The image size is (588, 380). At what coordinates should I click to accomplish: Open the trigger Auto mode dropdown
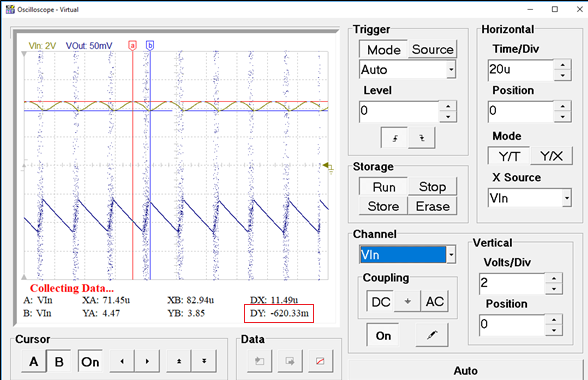pyautogui.click(x=451, y=70)
